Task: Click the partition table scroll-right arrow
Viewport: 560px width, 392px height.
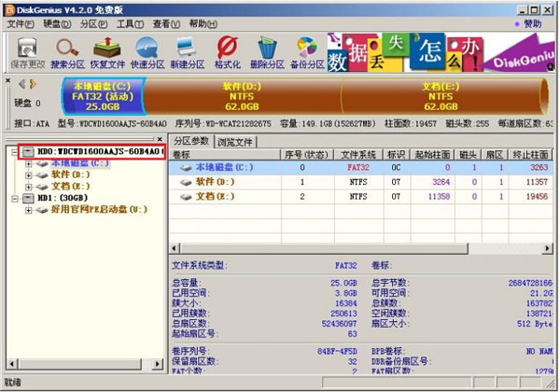Action: coord(547,248)
